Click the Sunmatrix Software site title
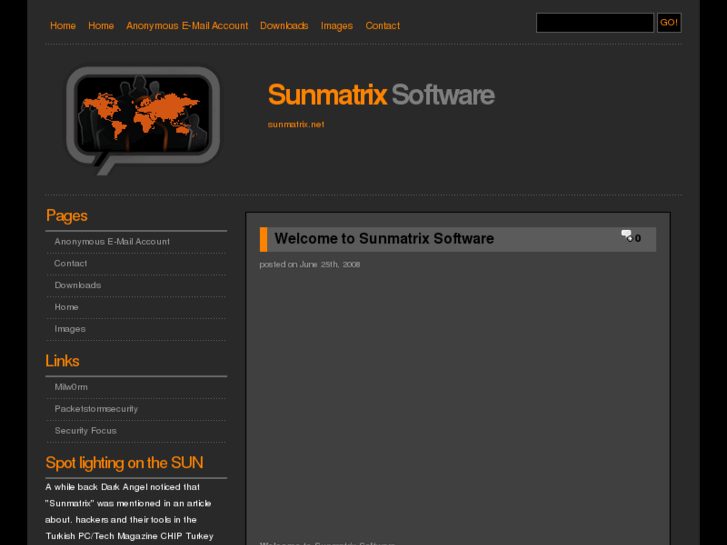Image resolution: width=727 pixels, height=545 pixels. coord(381,95)
